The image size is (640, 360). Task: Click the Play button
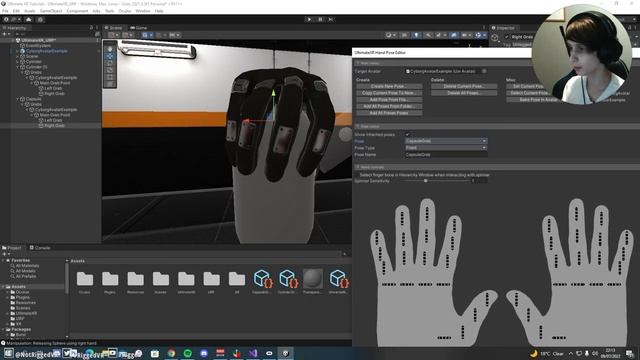pos(309,19)
